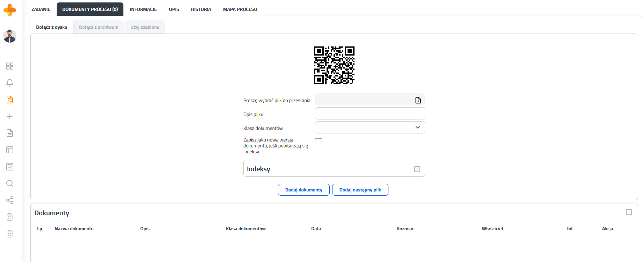Screen dimensions: 644x262
Task: Open notifications bell icon
Action: pyautogui.click(x=10, y=83)
